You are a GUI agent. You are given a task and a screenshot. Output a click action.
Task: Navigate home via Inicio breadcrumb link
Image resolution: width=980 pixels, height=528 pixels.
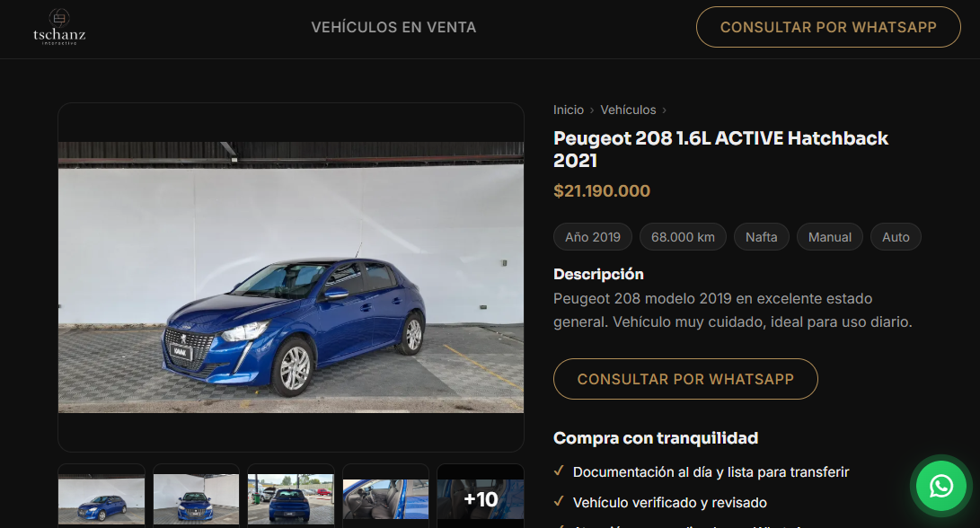[569, 109]
